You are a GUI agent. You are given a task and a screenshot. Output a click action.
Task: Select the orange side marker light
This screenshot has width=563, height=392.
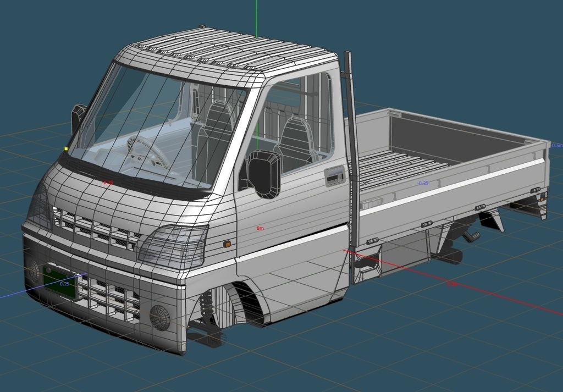[227, 245]
